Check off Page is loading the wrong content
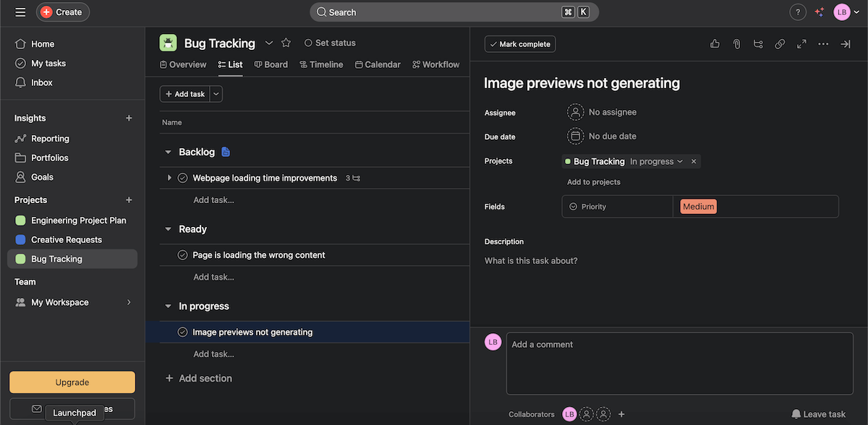 (183, 255)
